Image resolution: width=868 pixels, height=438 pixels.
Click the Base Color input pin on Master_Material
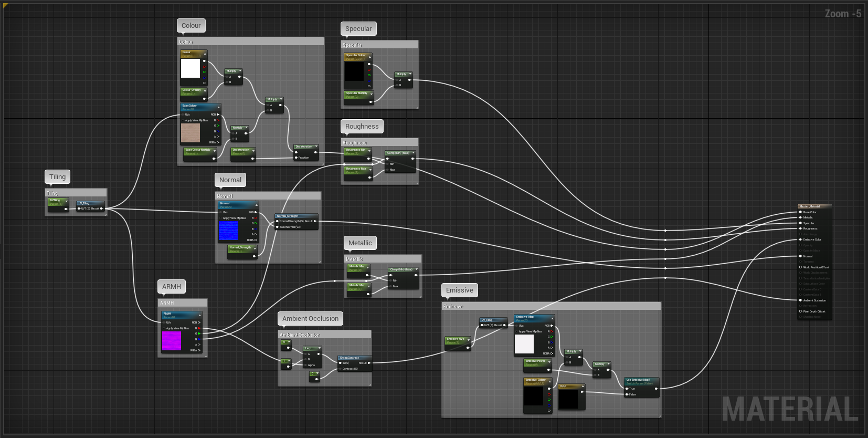pyautogui.click(x=800, y=212)
